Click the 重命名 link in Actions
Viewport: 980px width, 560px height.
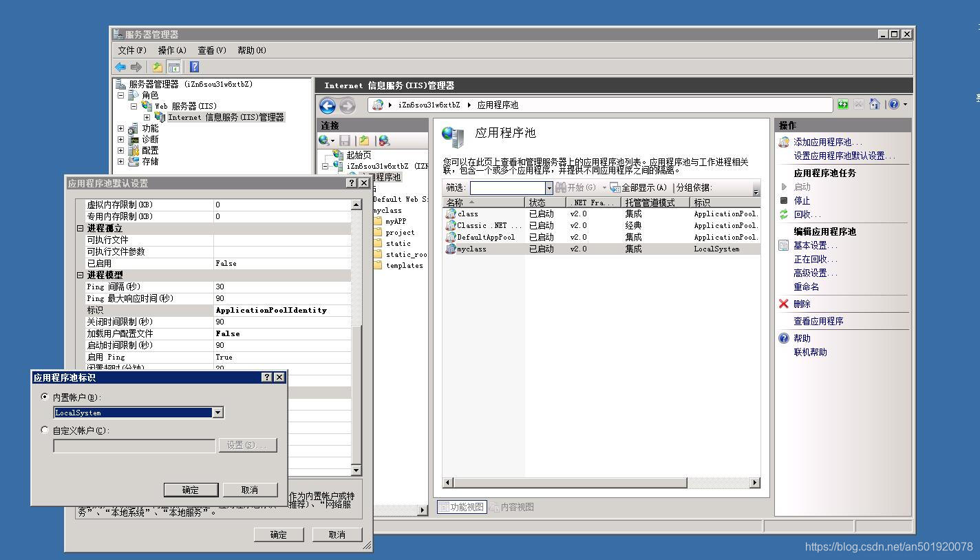[807, 287]
